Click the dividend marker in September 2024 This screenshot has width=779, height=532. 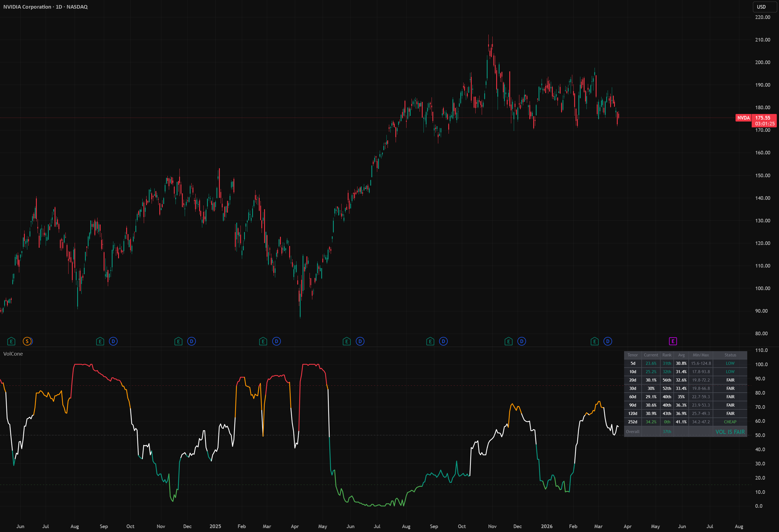[x=113, y=341]
